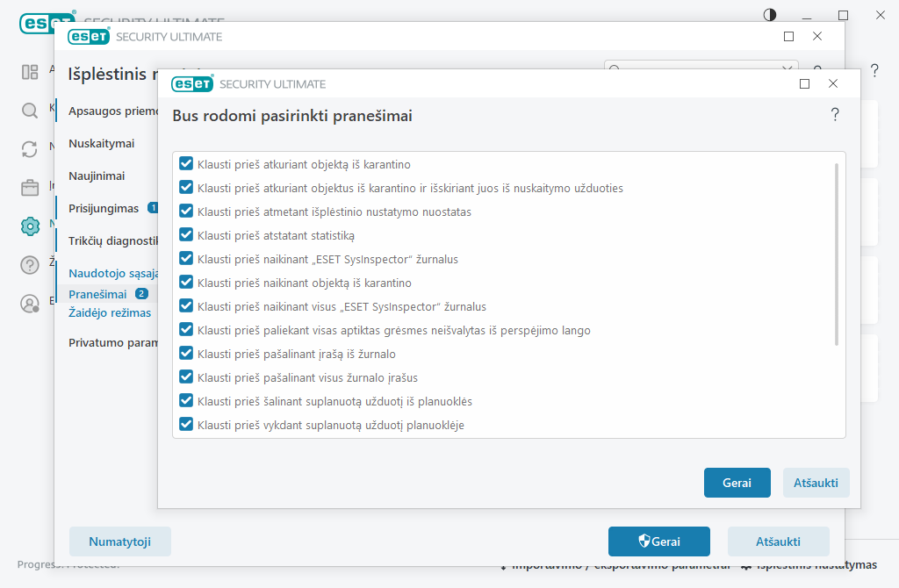Open the update arrows sidebar icon
Screen dimensions: 899x588
29,149
